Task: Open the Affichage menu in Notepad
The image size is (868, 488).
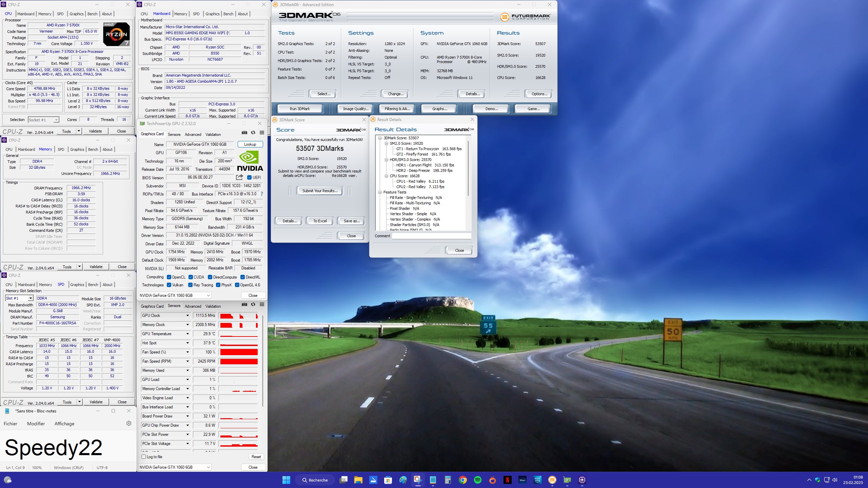Action: pyautogui.click(x=64, y=424)
